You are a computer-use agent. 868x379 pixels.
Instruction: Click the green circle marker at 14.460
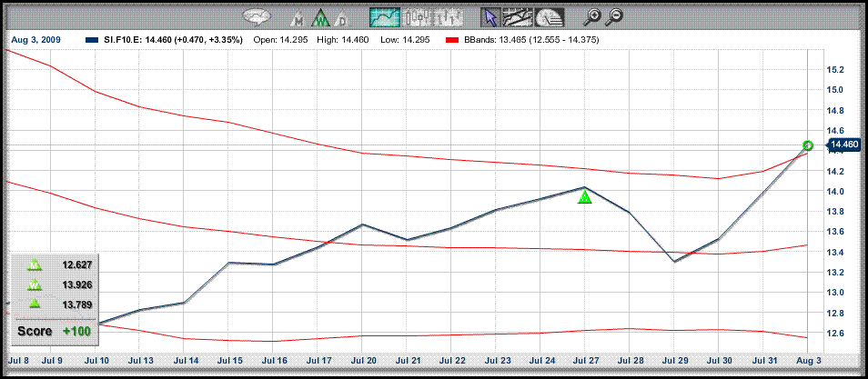click(808, 145)
